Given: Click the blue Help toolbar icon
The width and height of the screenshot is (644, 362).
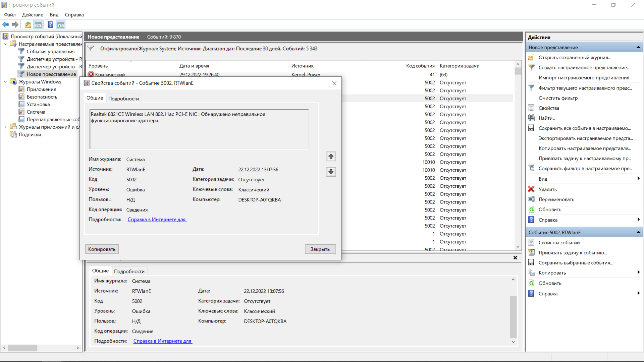Looking at the screenshot, I should tap(51, 24).
